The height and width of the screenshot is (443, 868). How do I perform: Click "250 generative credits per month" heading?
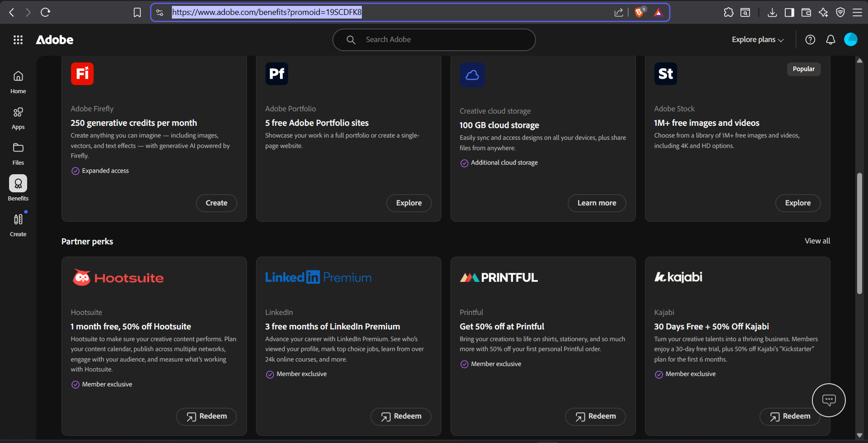point(134,123)
